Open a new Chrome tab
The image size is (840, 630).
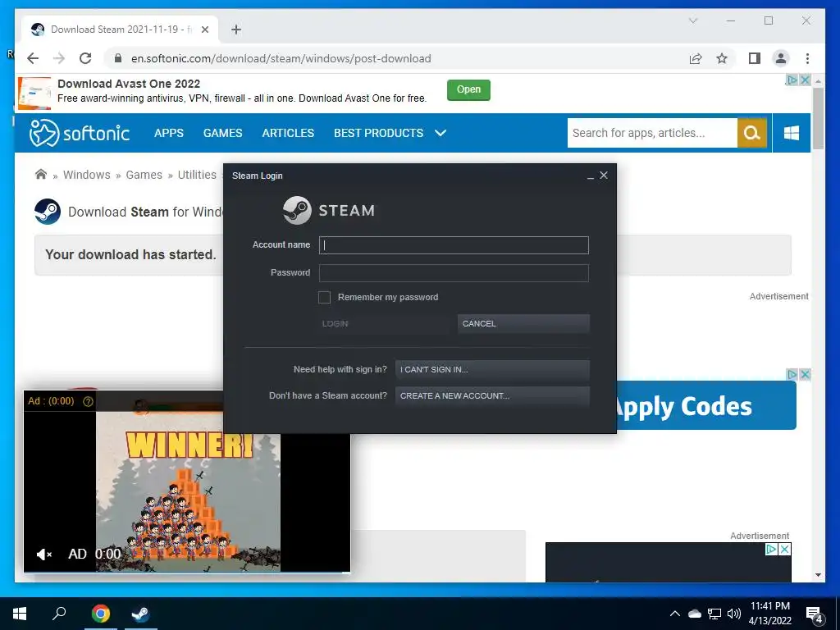[x=236, y=30]
